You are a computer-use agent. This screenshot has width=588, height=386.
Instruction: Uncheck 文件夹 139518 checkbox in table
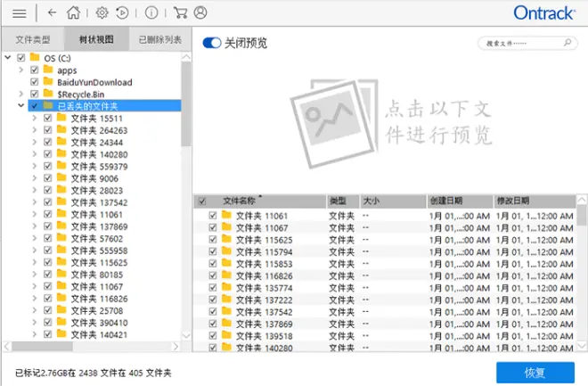(x=213, y=335)
